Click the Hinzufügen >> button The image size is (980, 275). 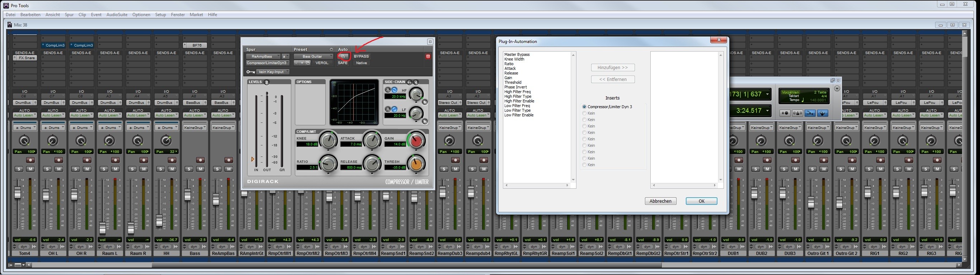[x=613, y=68]
